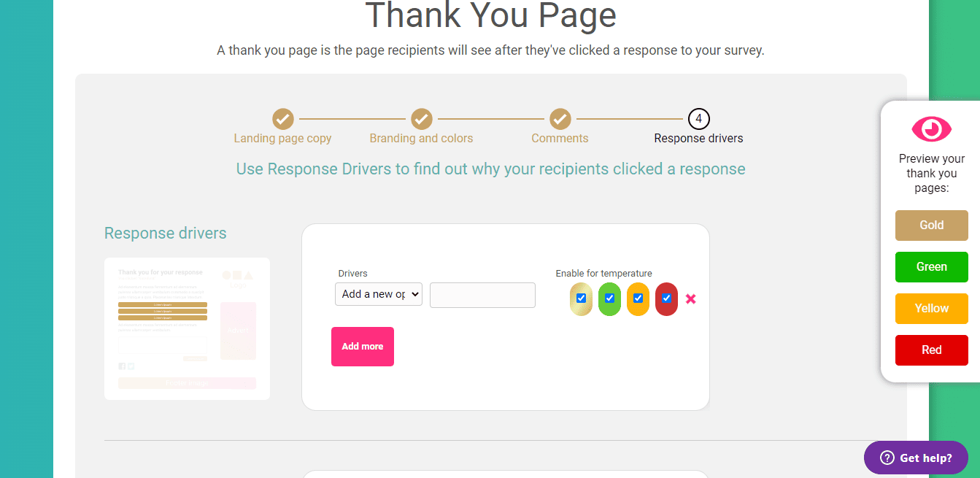Open the Drivers dropdown
Image resolution: width=980 pixels, height=478 pixels.
click(379, 294)
